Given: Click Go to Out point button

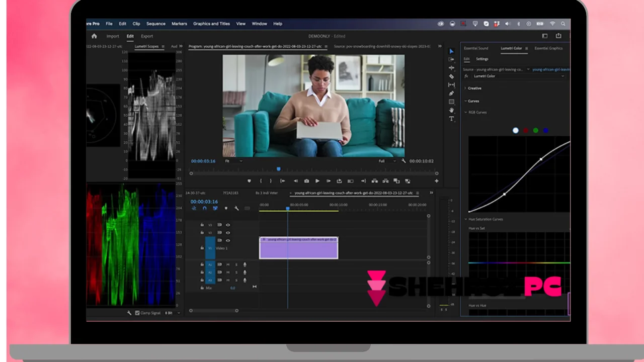Looking at the screenshot, I should click(363, 181).
